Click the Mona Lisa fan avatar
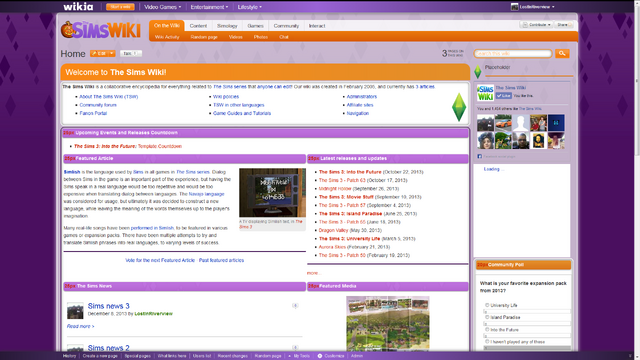 [x=538, y=141]
